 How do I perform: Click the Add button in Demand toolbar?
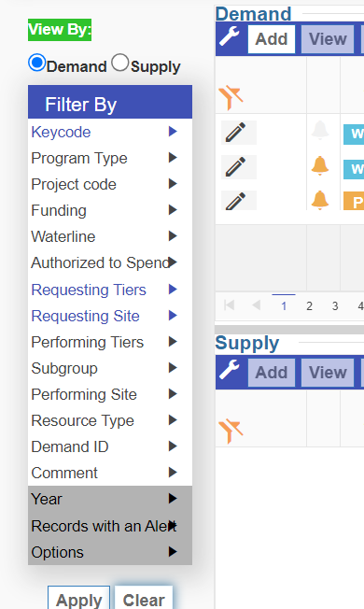(272, 39)
